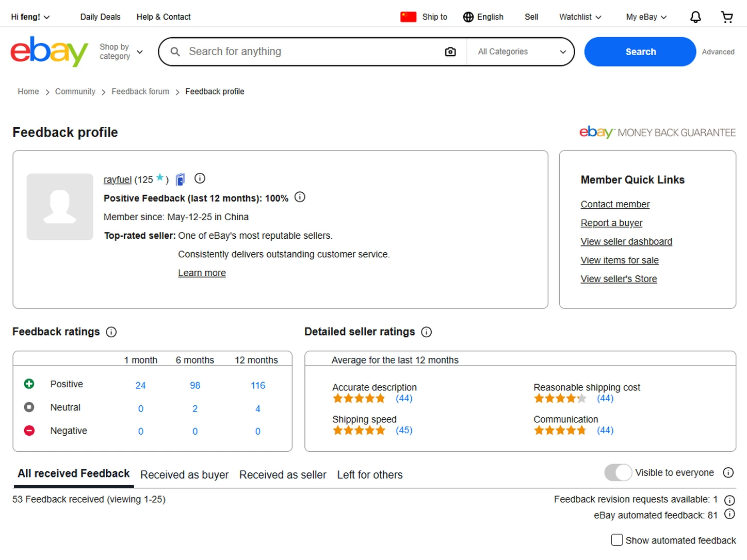Click the info icon next to Feedback ratings
Viewport: 747px width, 560px height.
[111, 332]
